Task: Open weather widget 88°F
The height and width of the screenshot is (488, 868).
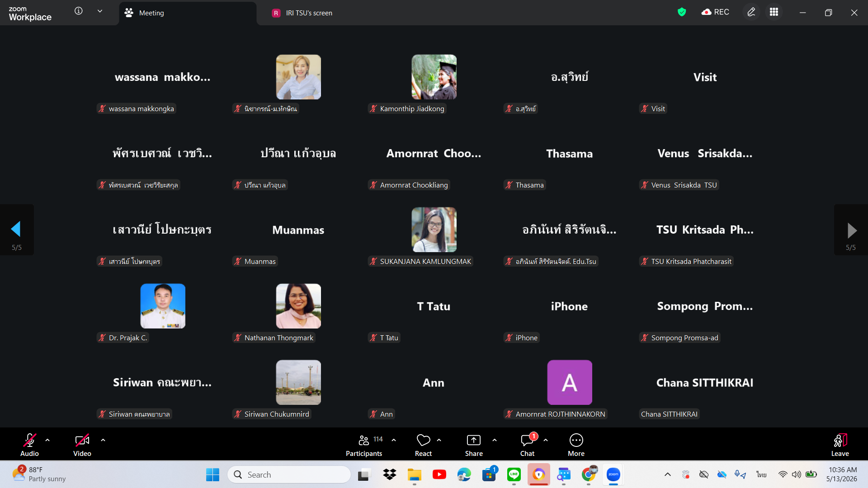Action: [40, 474]
